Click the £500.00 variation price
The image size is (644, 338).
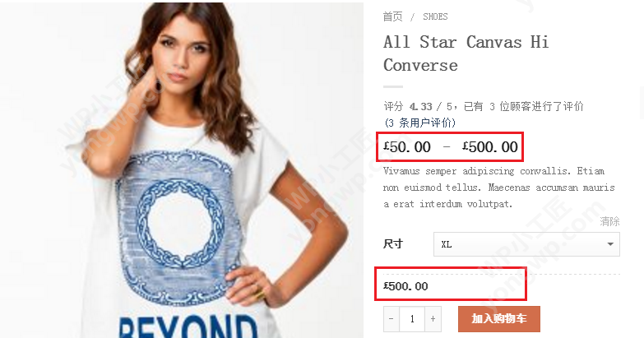tap(405, 286)
